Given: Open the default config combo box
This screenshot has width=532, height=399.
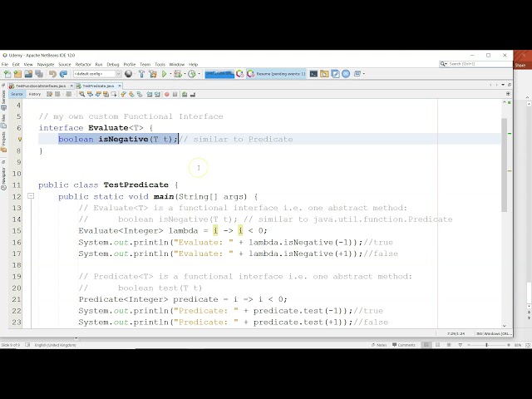Looking at the screenshot, I should click(x=97, y=74).
